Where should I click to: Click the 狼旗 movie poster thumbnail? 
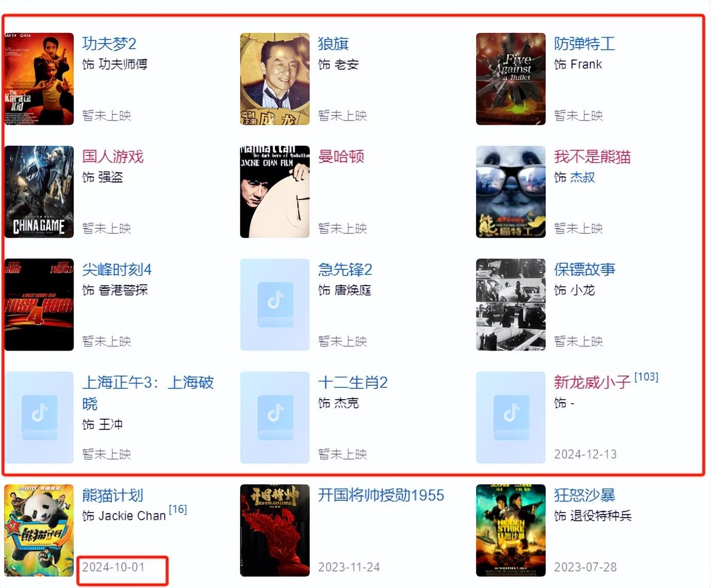275,79
